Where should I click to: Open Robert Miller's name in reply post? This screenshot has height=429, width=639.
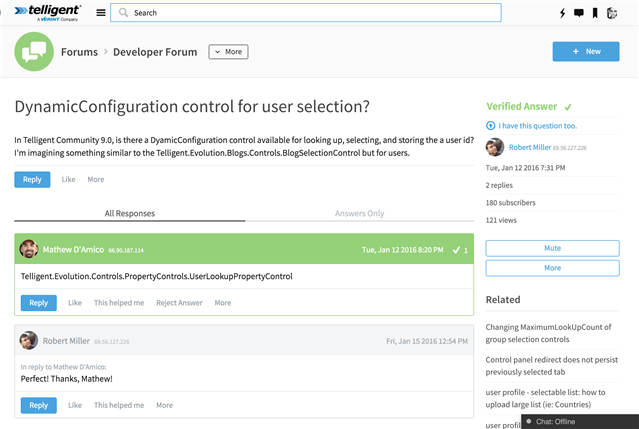[66, 341]
